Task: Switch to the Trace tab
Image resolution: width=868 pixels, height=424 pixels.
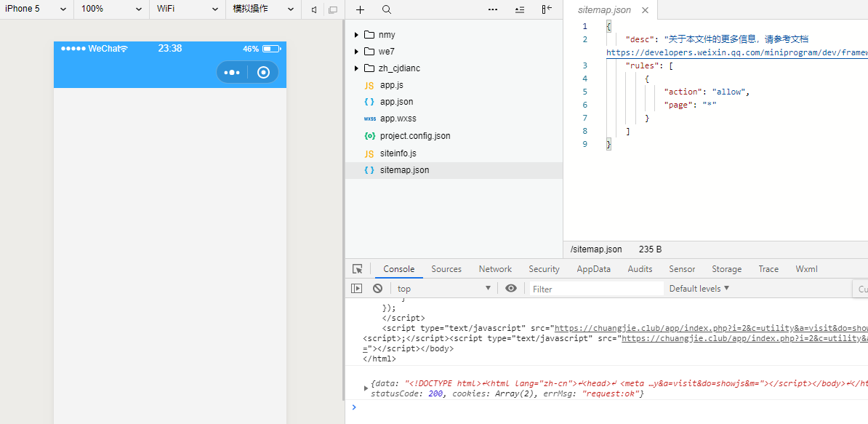Action: [x=768, y=269]
